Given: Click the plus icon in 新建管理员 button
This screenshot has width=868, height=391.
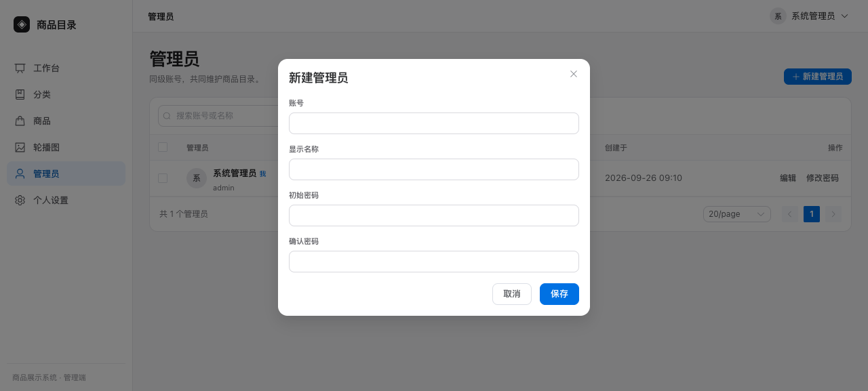Looking at the screenshot, I should [x=796, y=77].
